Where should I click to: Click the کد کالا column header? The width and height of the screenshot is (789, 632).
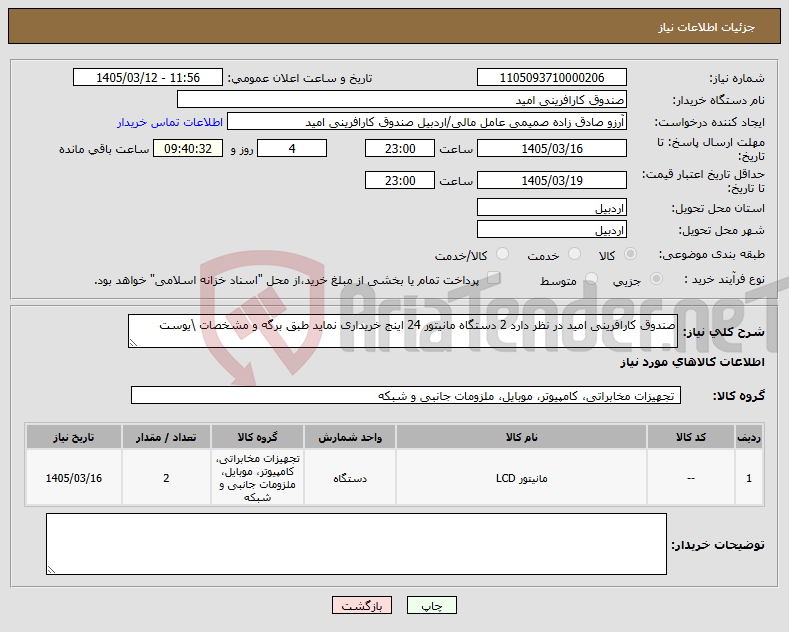pos(690,437)
